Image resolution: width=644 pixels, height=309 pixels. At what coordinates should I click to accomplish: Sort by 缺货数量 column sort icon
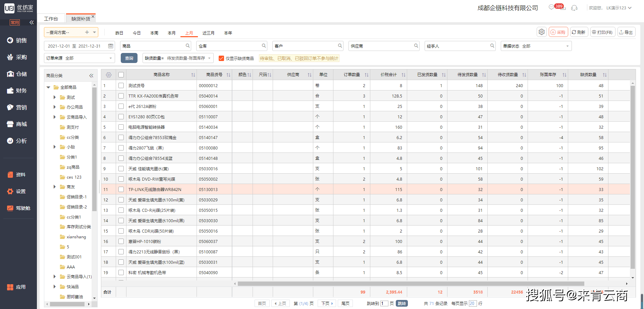[x=604, y=75]
